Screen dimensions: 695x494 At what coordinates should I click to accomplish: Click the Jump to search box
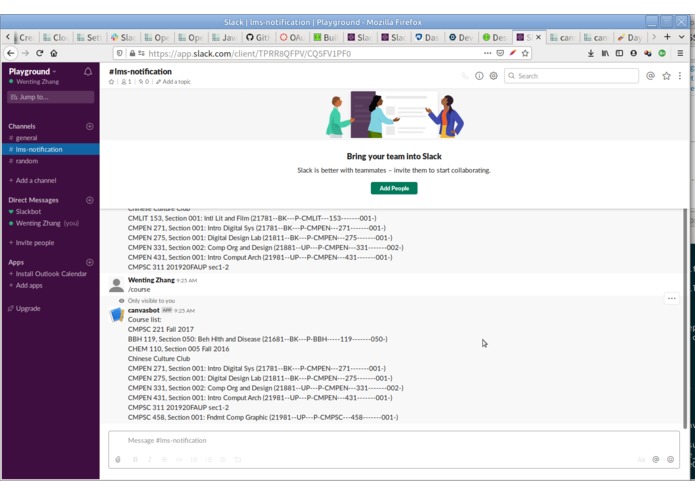51,97
